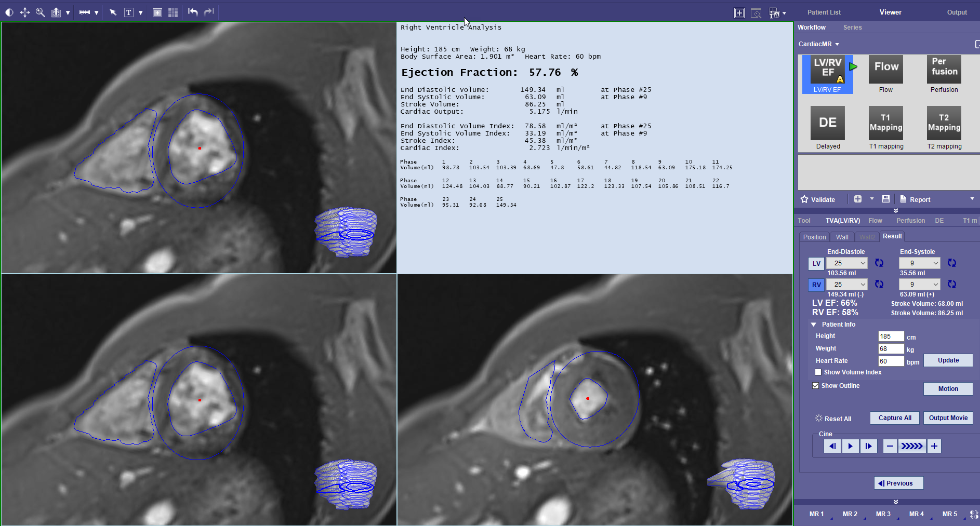
Task: Disable Show Outline
Action: click(x=816, y=385)
